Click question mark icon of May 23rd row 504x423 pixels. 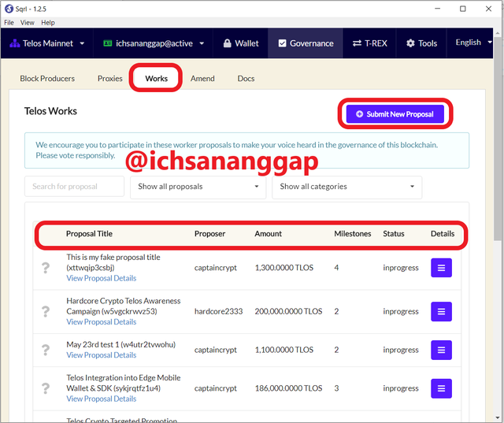(x=46, y=350)
